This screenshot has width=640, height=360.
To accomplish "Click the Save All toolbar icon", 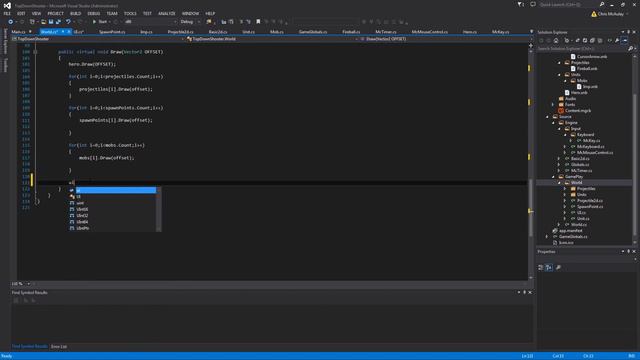I will (58, 22).
